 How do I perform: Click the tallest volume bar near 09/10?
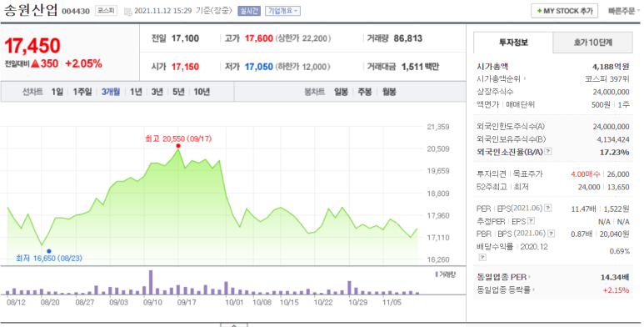pos(151,282)
